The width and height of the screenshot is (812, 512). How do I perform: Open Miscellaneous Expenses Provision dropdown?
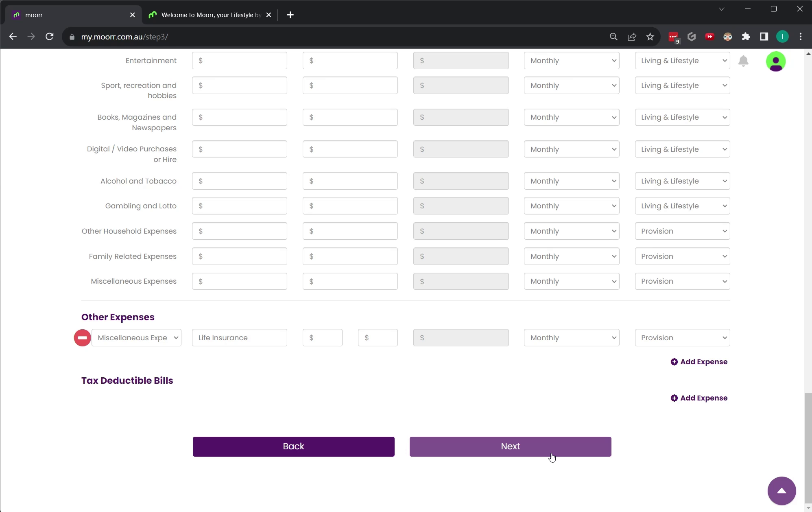pos(682,281)
